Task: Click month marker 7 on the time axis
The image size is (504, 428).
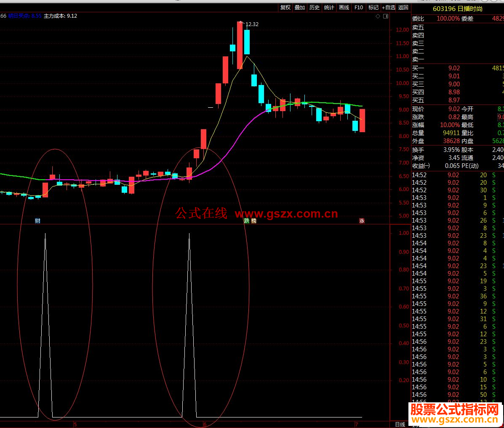Action: pos(356,425)
